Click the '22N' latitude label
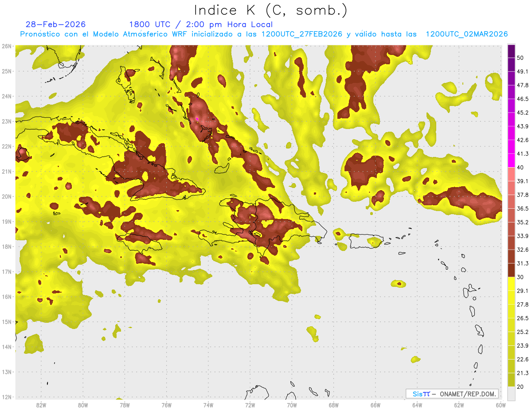This screenshot has width=532, height=411. (6, 146)
